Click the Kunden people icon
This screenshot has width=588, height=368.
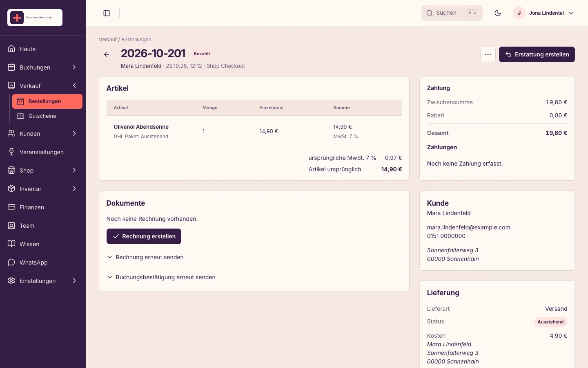tap(11, 133)
